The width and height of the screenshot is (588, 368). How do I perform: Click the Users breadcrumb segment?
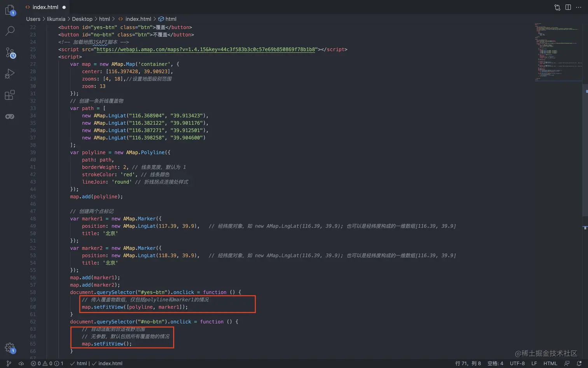(x=33, y=19)
